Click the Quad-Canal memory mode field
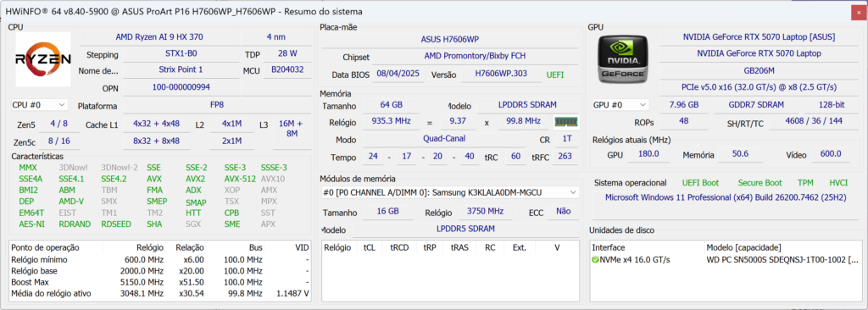 tap(444, 139)
